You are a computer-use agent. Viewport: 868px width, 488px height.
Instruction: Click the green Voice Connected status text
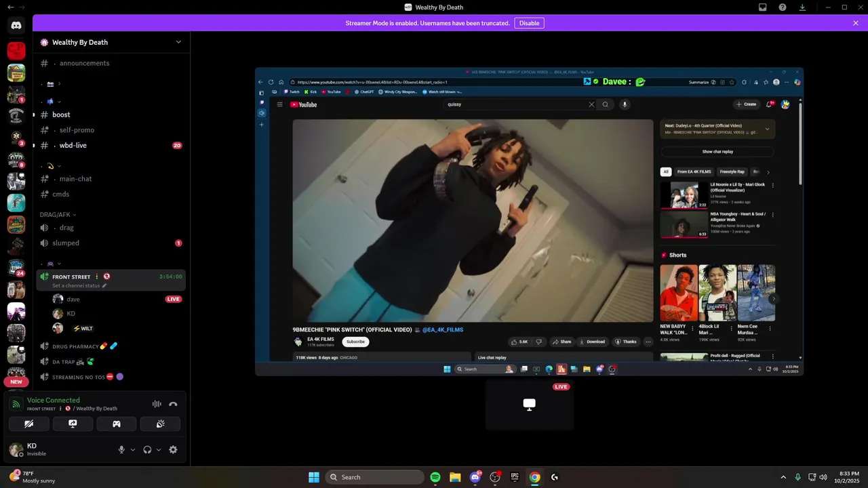coord(54,400)
